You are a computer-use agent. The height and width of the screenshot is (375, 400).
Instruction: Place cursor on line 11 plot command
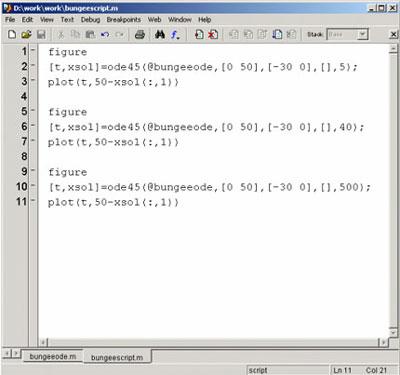(x=113, y=202)
